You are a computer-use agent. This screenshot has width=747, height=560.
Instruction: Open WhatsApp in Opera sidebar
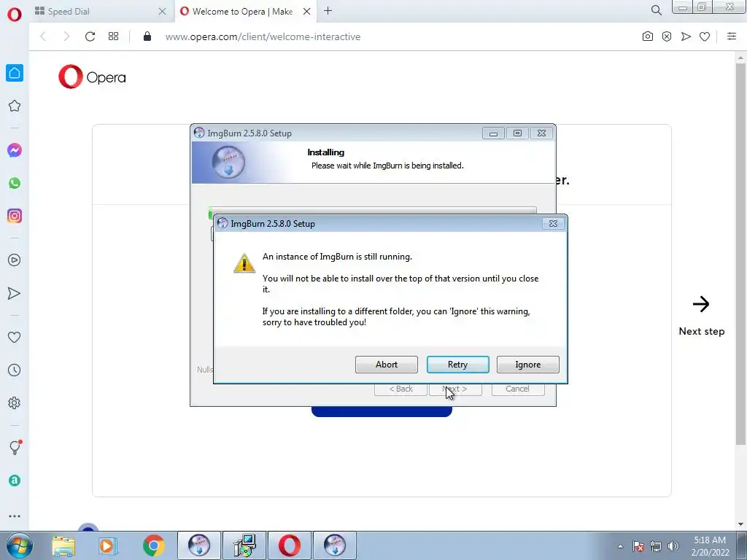point(15,183)
